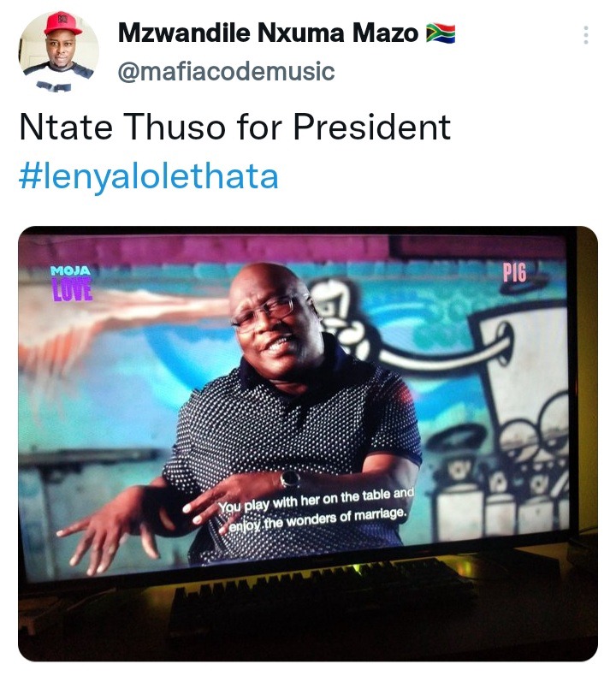
Task: Open the three-dot more options menu
Action: coord(585,35)
